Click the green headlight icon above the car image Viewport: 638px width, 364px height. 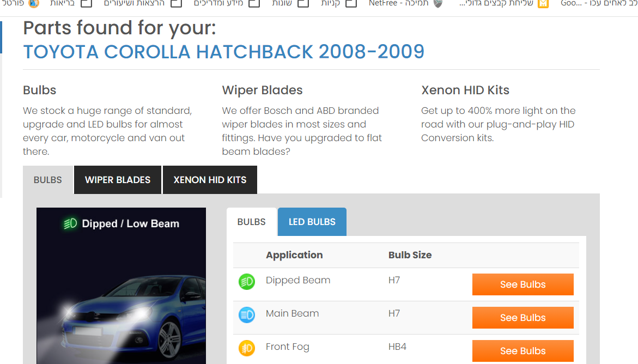coord(70,223)
